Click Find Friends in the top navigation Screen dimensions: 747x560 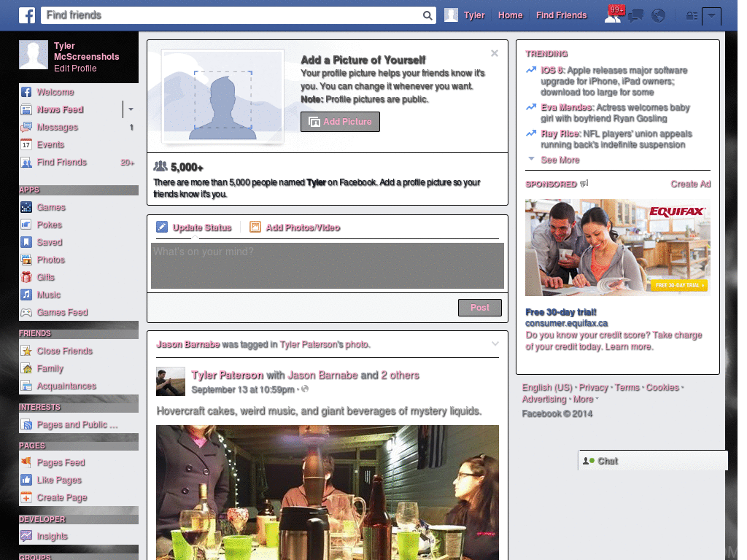(562, 15)
